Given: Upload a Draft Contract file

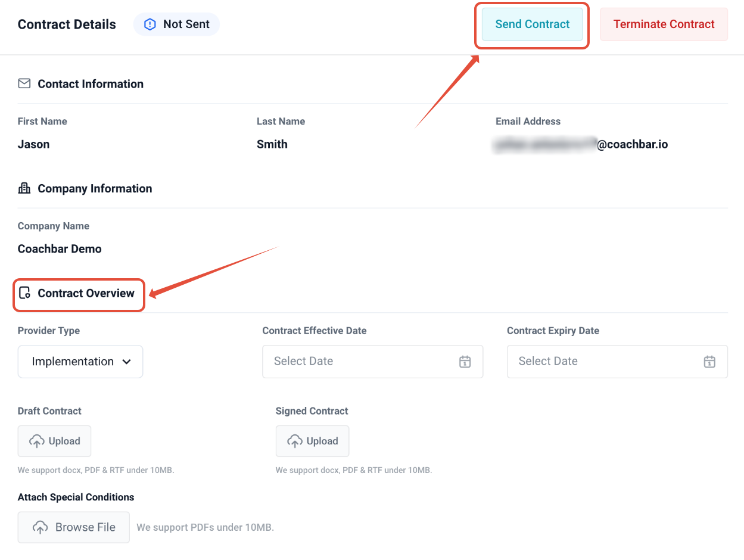Looking at the screenshot, I should [55, 441].
